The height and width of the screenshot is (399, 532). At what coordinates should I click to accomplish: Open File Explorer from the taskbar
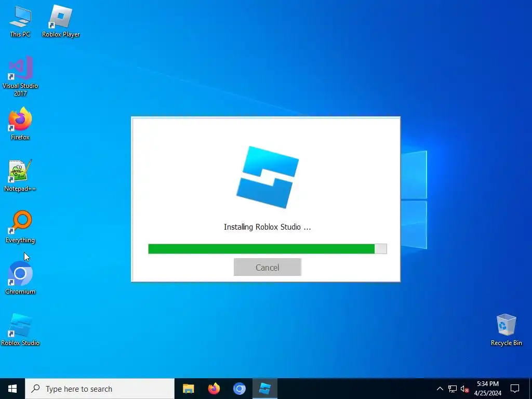pyautogui.click(x=188, y=389)
